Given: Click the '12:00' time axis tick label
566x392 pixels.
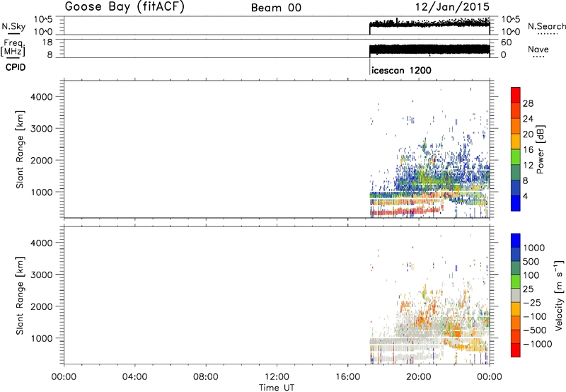Looking at the screenshot, I should tap(277, 377).
